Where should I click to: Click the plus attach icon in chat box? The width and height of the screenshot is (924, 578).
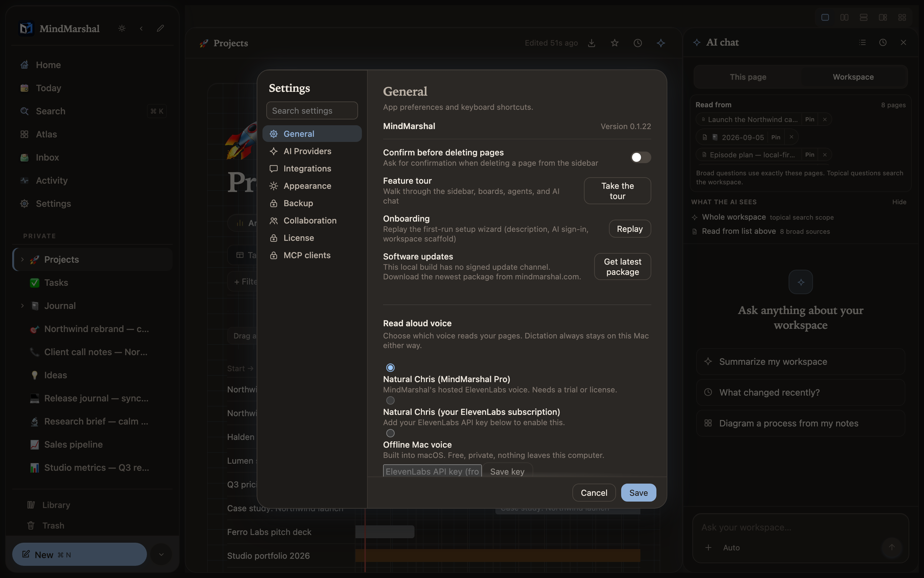pos(708,548)
